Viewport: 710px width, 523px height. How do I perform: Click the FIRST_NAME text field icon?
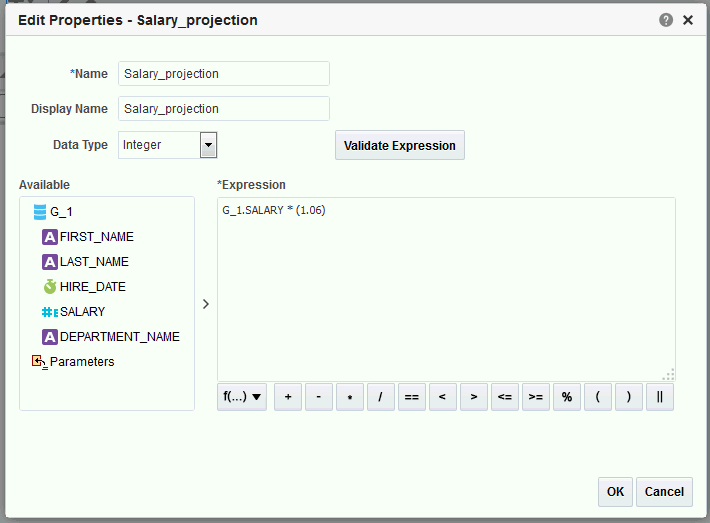[x=50, y=237]
